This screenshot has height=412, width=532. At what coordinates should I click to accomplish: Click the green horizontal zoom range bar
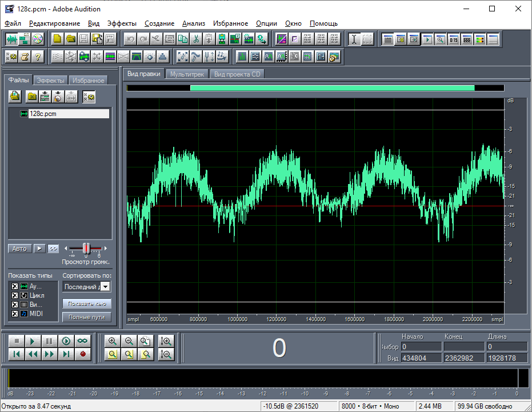pyautogui.click(x=332, y=88)
